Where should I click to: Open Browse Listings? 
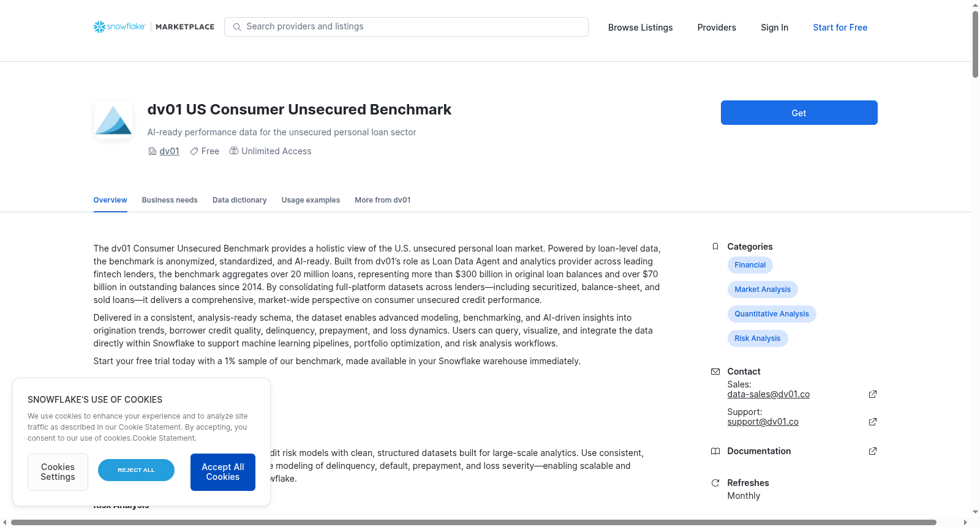pos(640,28)
